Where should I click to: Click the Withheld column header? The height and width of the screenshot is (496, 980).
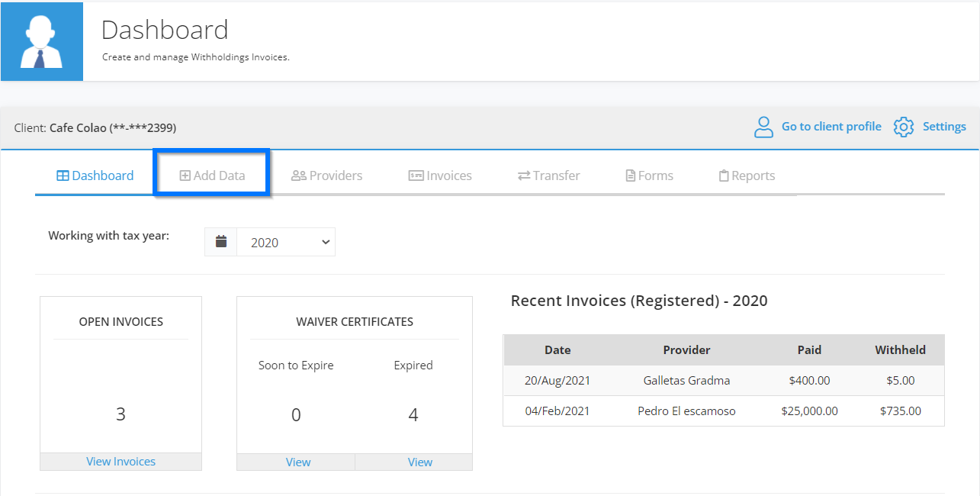[x=900, y=350]
